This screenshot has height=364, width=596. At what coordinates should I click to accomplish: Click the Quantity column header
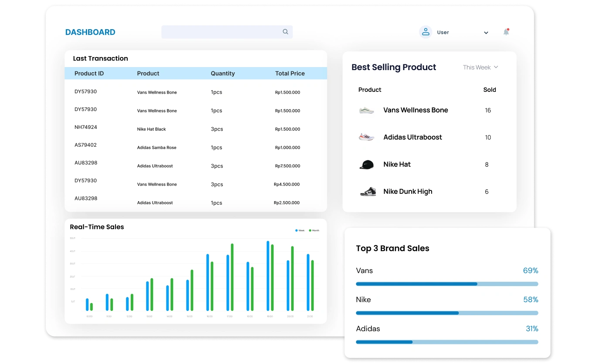[x=223, y=74]
